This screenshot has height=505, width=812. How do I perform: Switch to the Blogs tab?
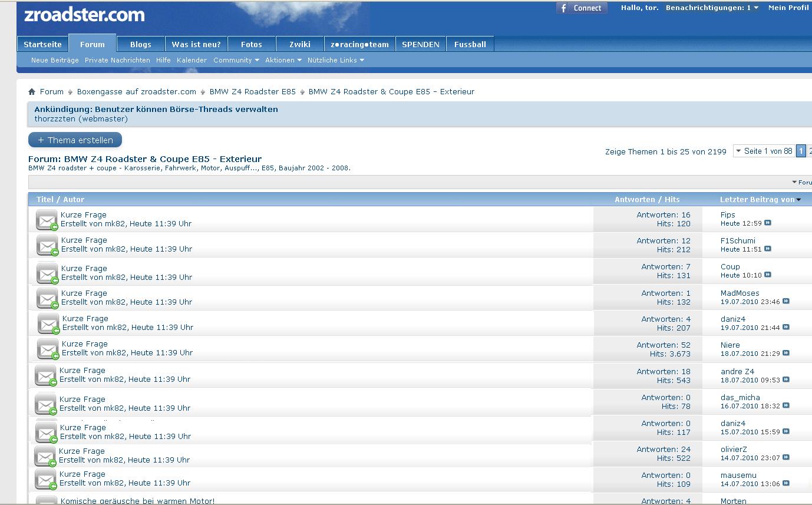point(140,44)
